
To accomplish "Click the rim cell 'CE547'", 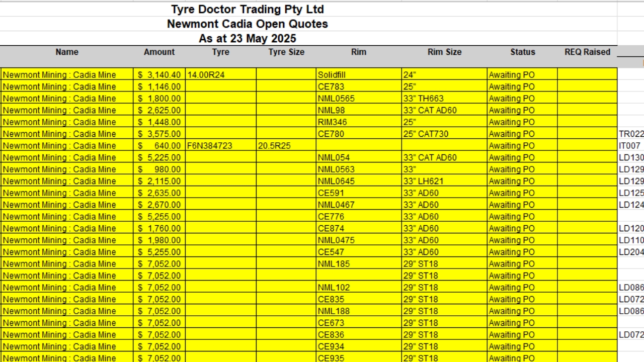I will 359,252.
